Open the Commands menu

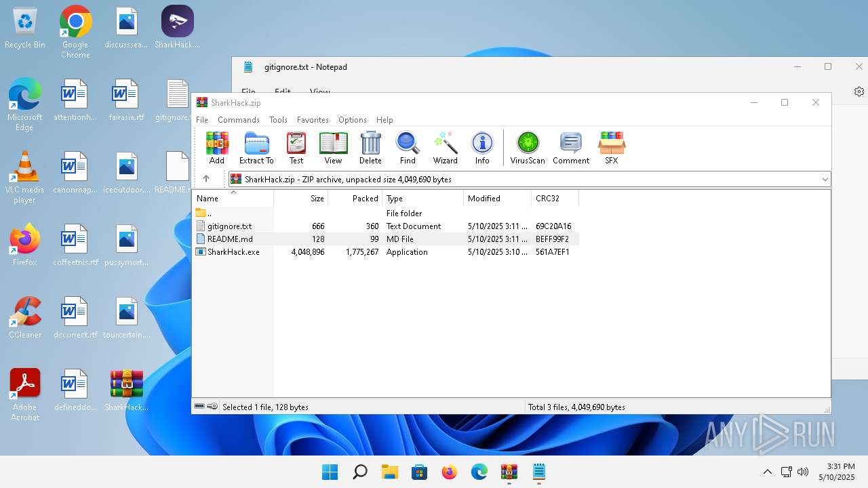tap(239, 119)
